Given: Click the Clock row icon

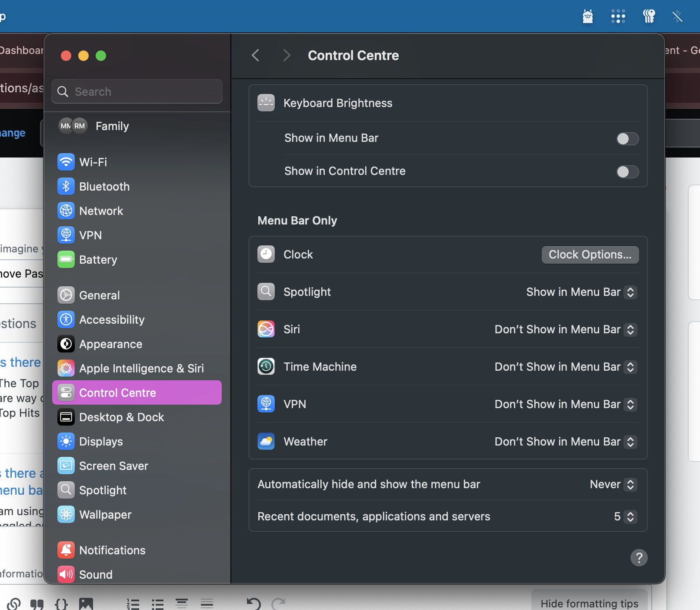Looking at the screenshot, I should [x=266, y=254].
